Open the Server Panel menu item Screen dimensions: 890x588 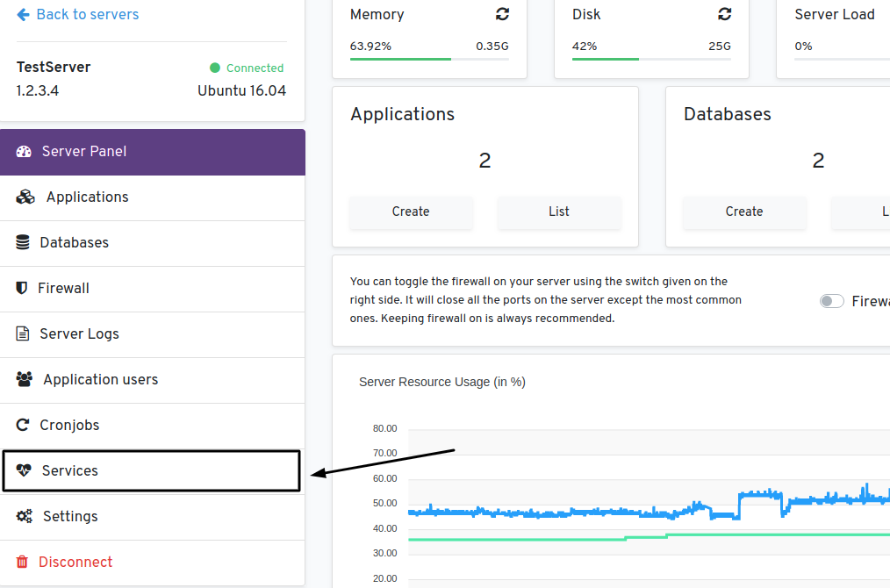coord(153,152)
